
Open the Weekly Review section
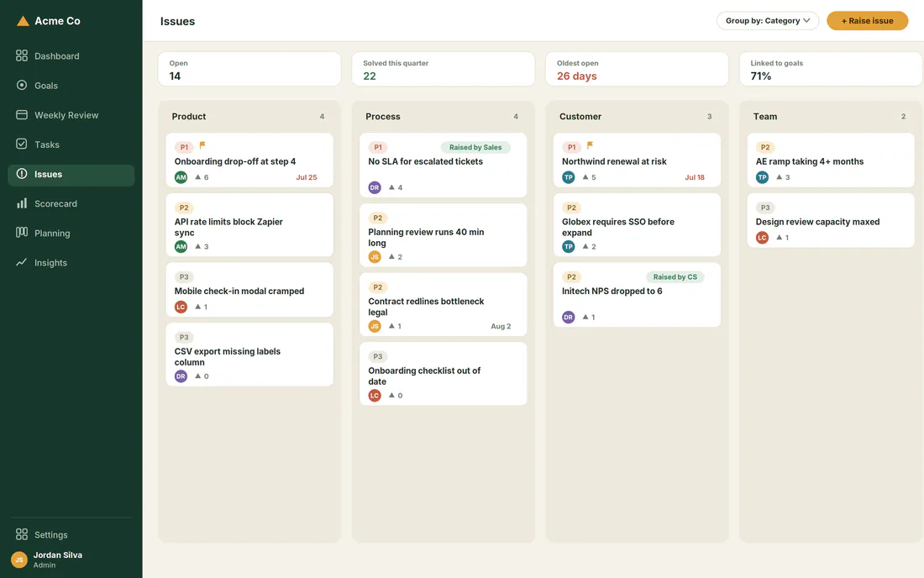71,115
